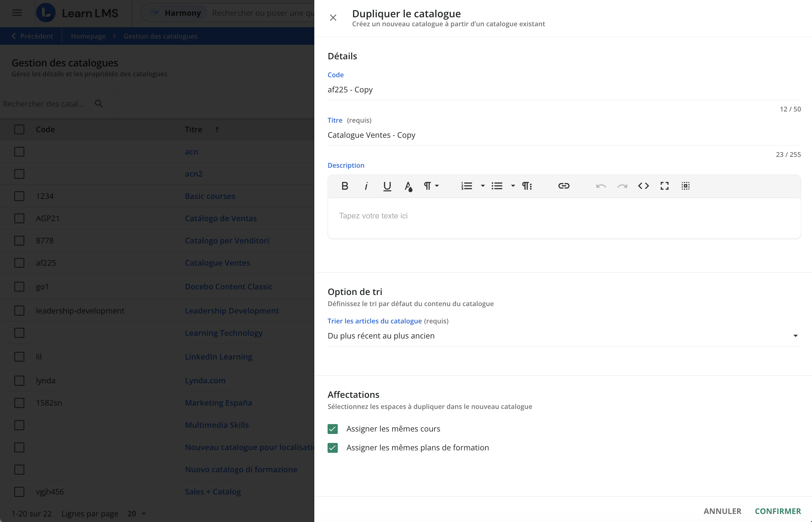Apply italic formatting in the editor
This screenshot has height=522, width=812.
[366, 186]
